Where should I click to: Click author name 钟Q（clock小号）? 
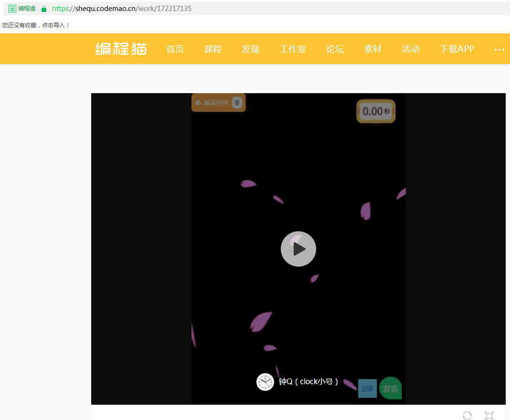coord(308,382)
